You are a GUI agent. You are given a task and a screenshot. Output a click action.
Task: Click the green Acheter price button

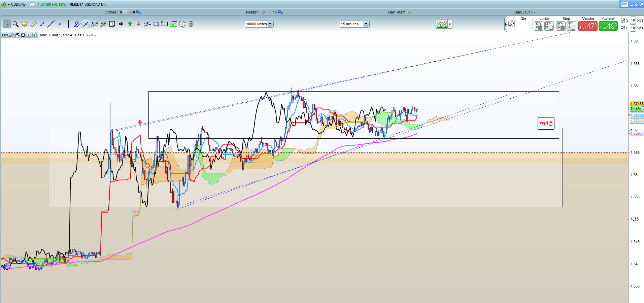tap(608, 26)
